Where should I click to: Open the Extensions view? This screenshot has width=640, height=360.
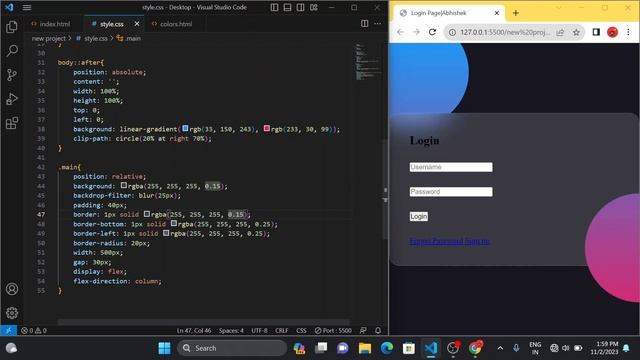pyautogui.click(x=12, y=123)
